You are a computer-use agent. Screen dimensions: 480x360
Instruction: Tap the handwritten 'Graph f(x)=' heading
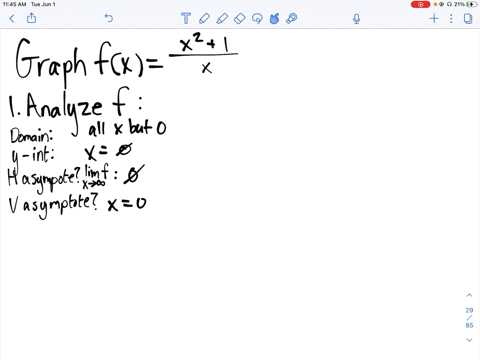89,63
